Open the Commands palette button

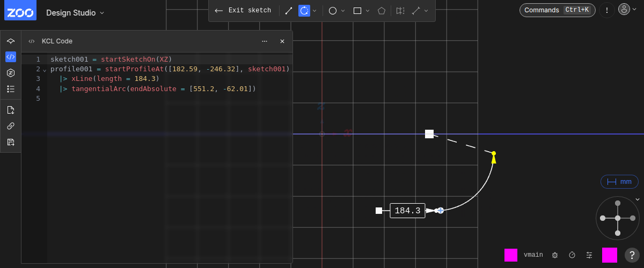(557, 10)
